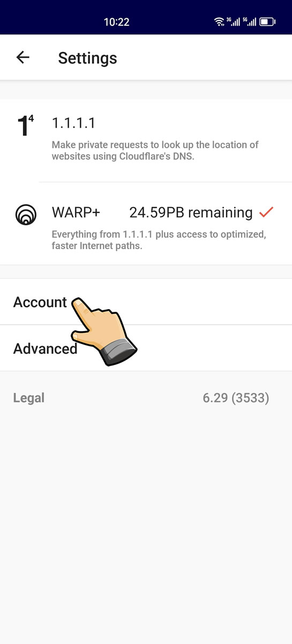Tap the 5G signal strength icon
This screenshot has height=644, width=292.
point(249,22)
